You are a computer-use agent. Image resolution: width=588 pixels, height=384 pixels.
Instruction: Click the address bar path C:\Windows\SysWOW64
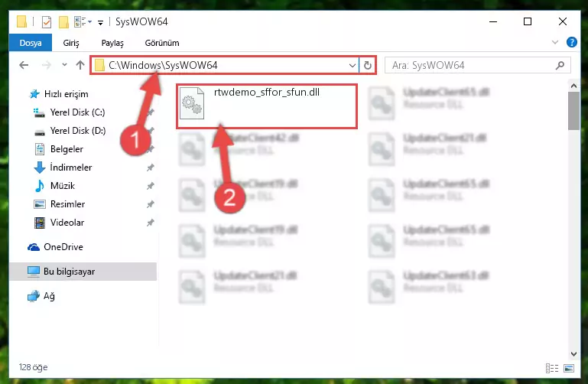click(x=163, y=65)
